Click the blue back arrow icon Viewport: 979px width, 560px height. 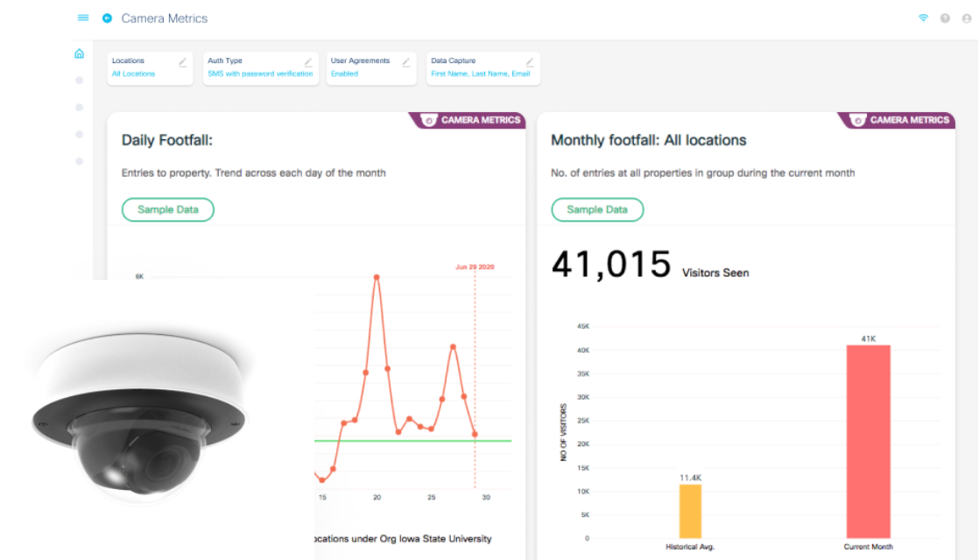107,17
